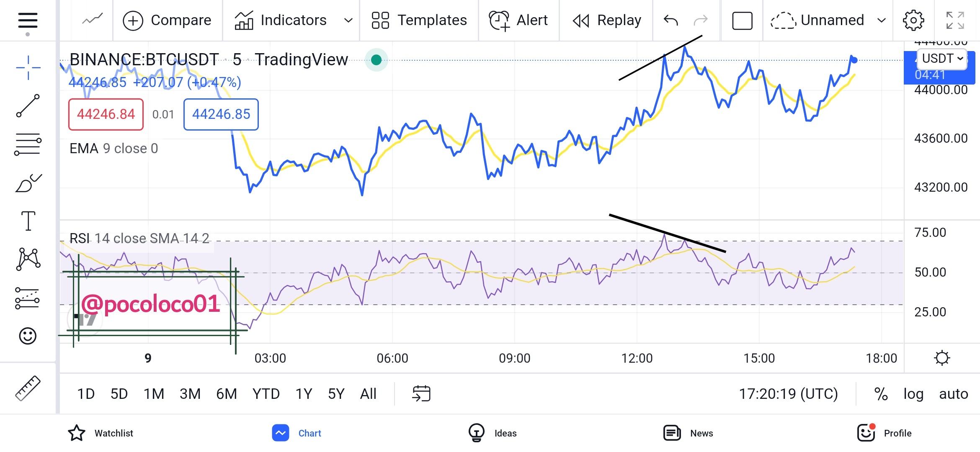This screenshot has height=452, width=980.
Task: Select the ruler measure tool
Action: pyautogui.click(x=28, y=388)
